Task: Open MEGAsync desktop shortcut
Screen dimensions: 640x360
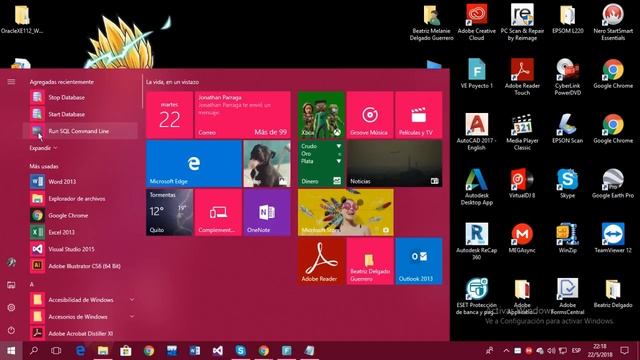Action: tap(522, 238)
